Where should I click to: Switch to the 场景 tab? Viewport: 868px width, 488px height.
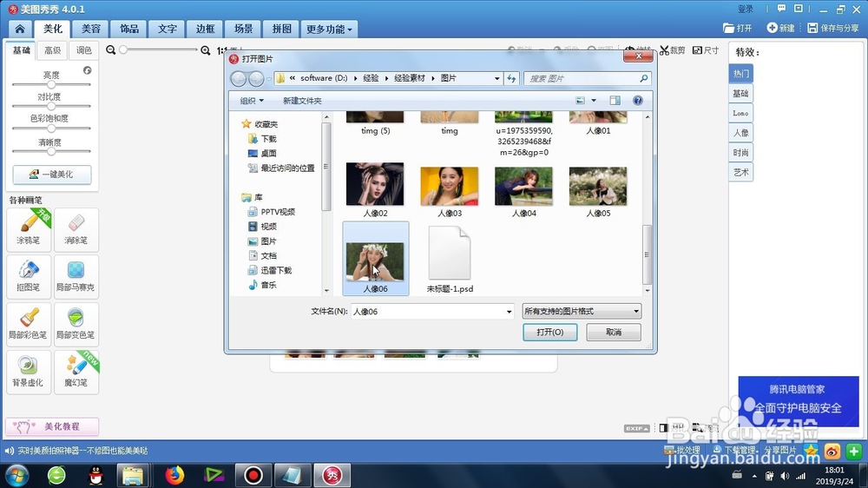click(244, 29)
